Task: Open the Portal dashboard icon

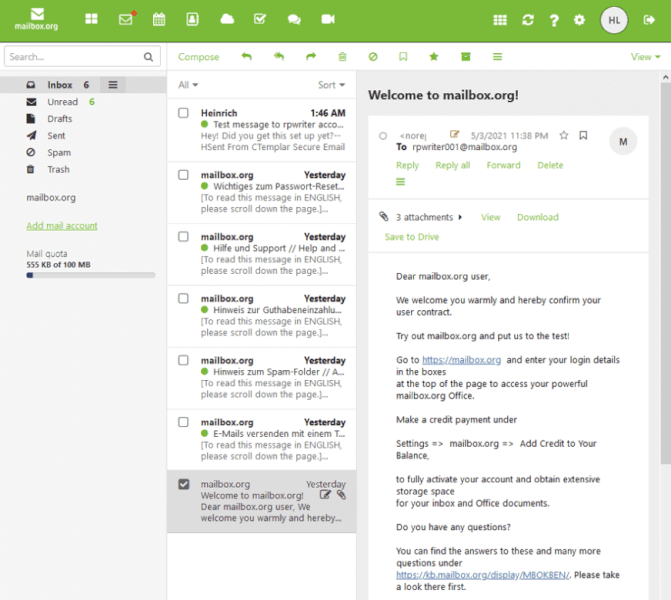Action: 91,19
